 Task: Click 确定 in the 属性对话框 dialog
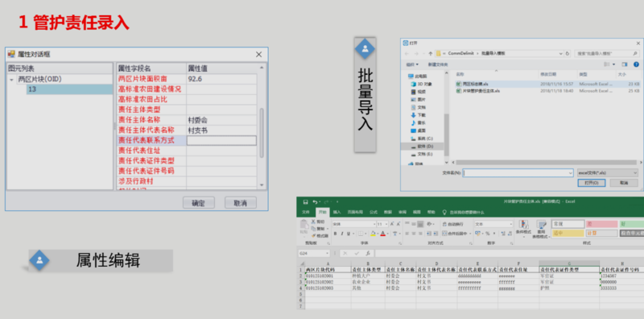(x=199, y=203)
